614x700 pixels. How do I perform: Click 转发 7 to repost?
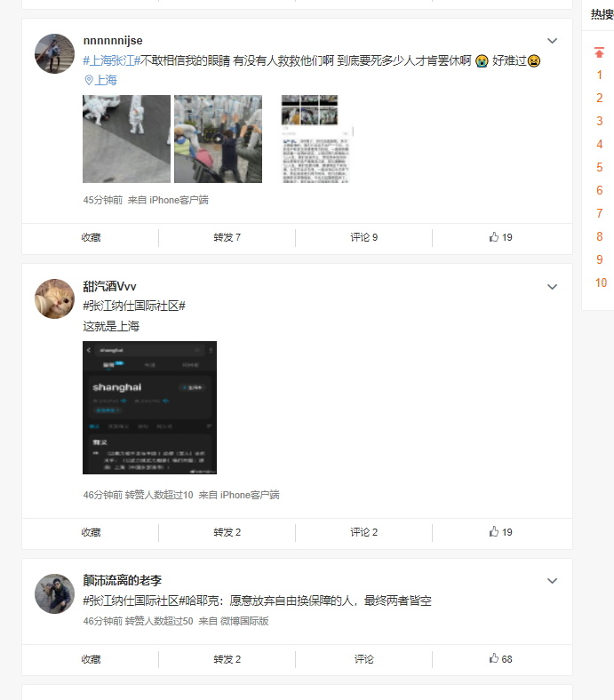[227, 237]
